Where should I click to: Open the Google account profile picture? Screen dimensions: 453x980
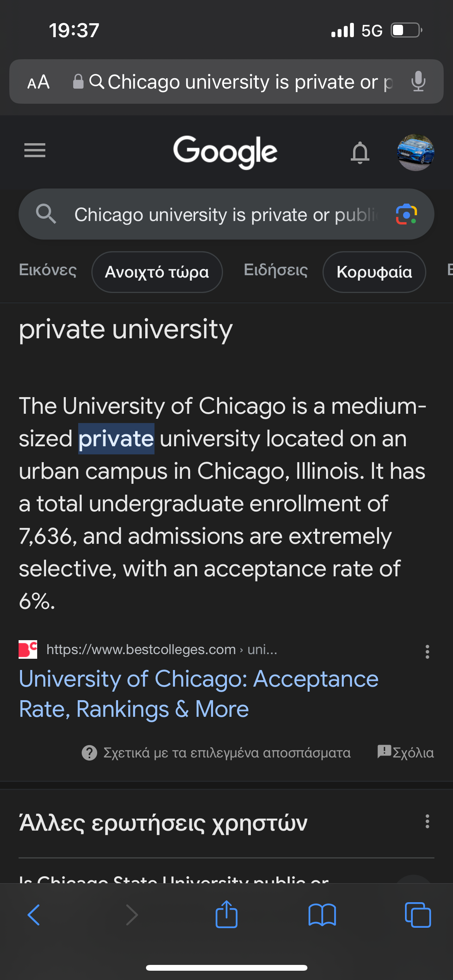[x=415, y=152]
